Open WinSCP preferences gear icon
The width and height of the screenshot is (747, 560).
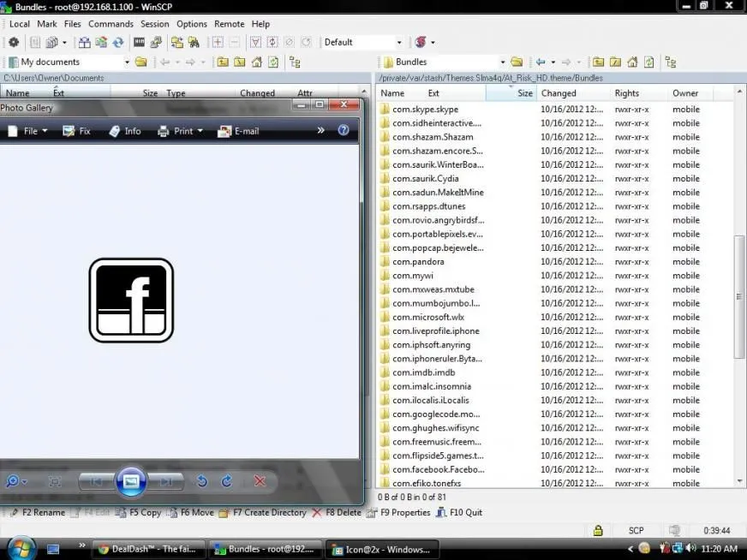tap(14, 42)
